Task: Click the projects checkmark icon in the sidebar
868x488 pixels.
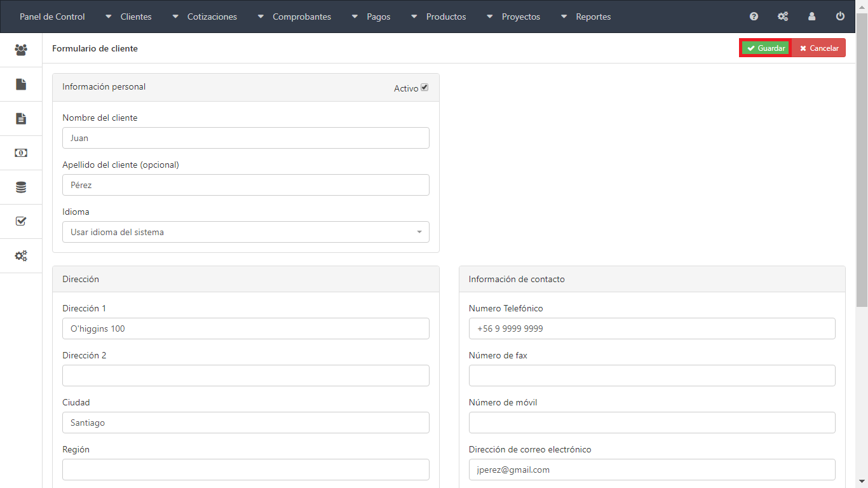Action: [x=21, y=221]
